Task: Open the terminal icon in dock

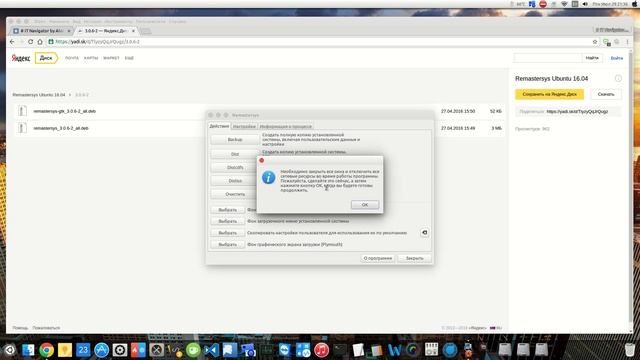Action: (x=340, y=350)
